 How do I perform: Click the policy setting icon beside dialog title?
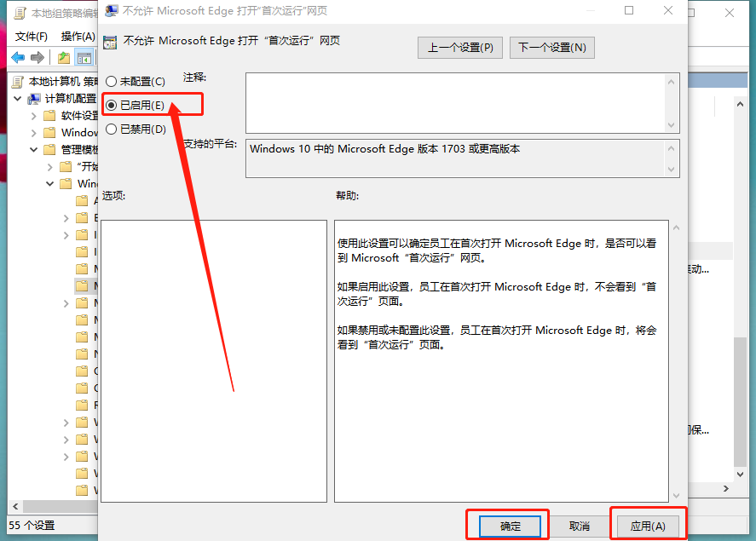[x=110, y=43]
